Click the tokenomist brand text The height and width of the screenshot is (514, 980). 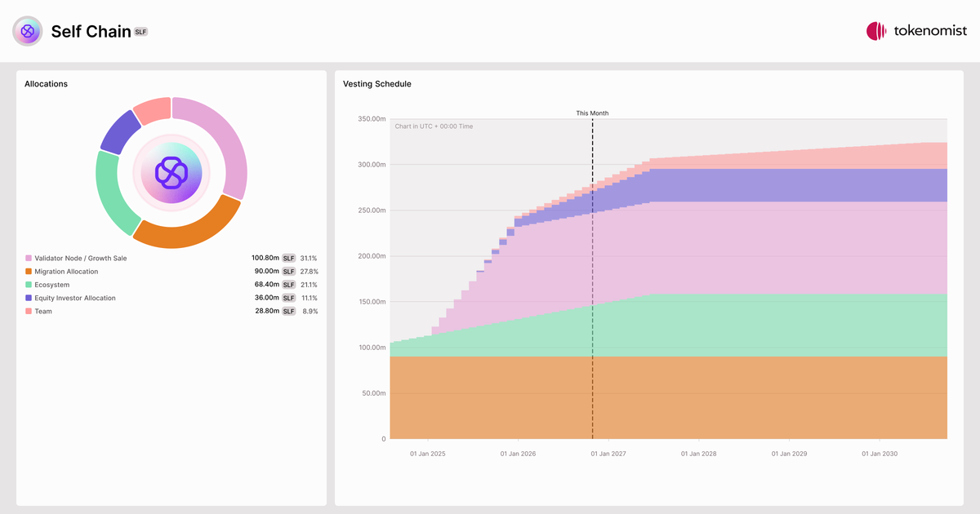930,31
